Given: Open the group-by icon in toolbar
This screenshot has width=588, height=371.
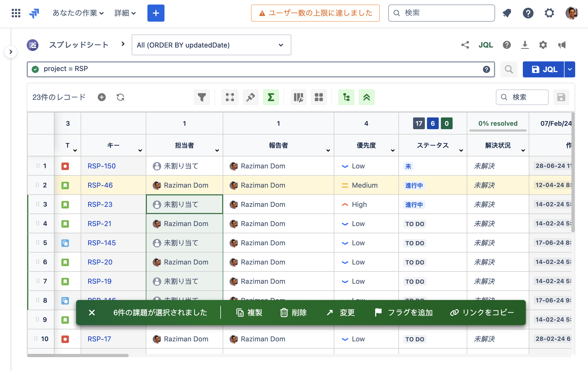Looking at the screenshot, I should [x=230, y=97].
